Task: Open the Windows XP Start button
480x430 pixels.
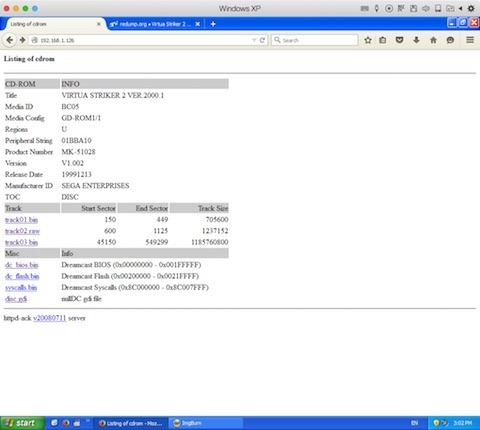Action: pyautogui.click(x=22, y=423)
